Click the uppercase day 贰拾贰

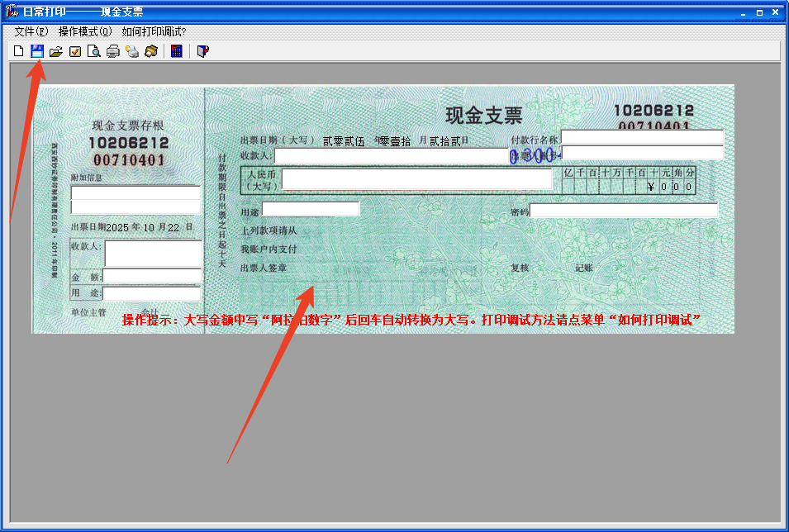[x=444, y=141]
